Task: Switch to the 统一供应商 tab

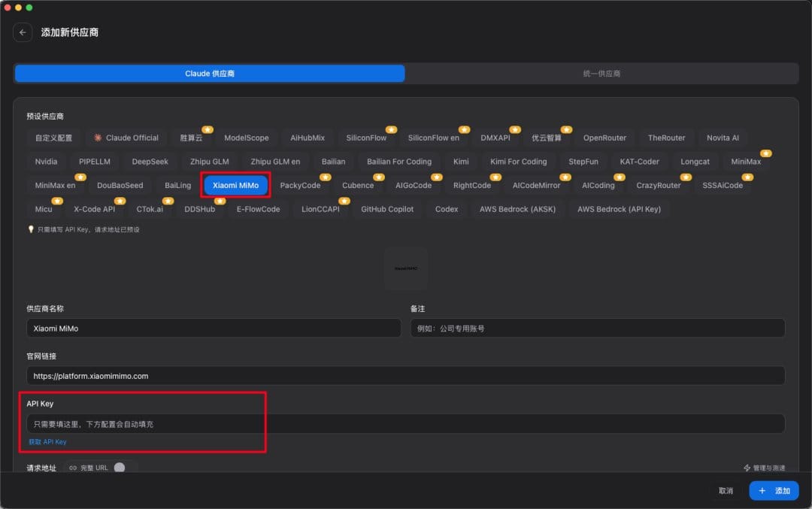Action: click(601, 74)
